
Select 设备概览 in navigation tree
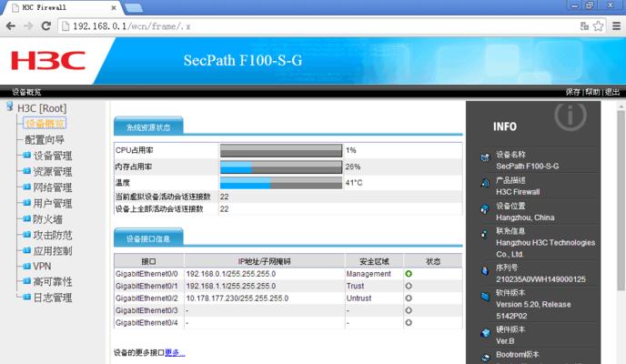point(45,124)
